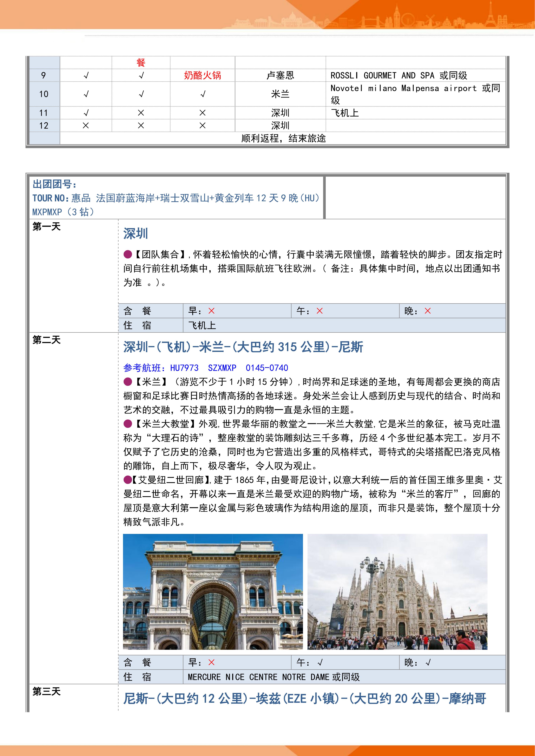The image size is (535, 756).
Task: Click the 参考航班 HU7973 flight line
Action: [x=206, y=368]
